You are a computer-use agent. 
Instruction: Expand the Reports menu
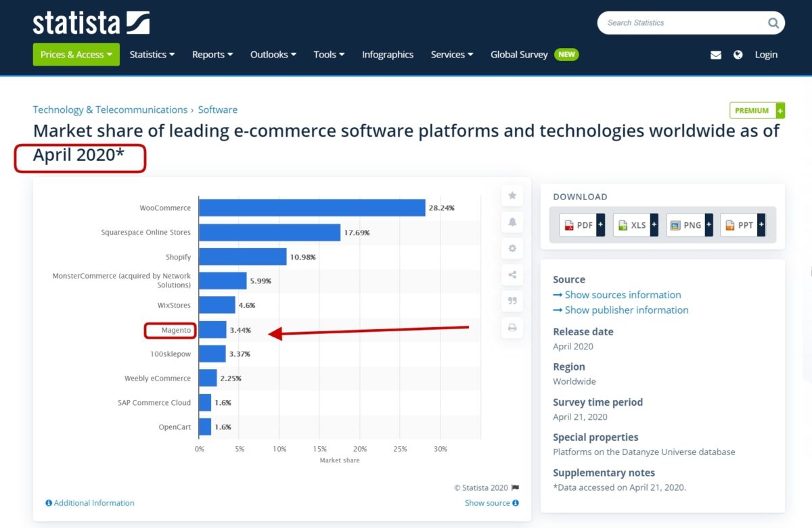coord(212,55)
